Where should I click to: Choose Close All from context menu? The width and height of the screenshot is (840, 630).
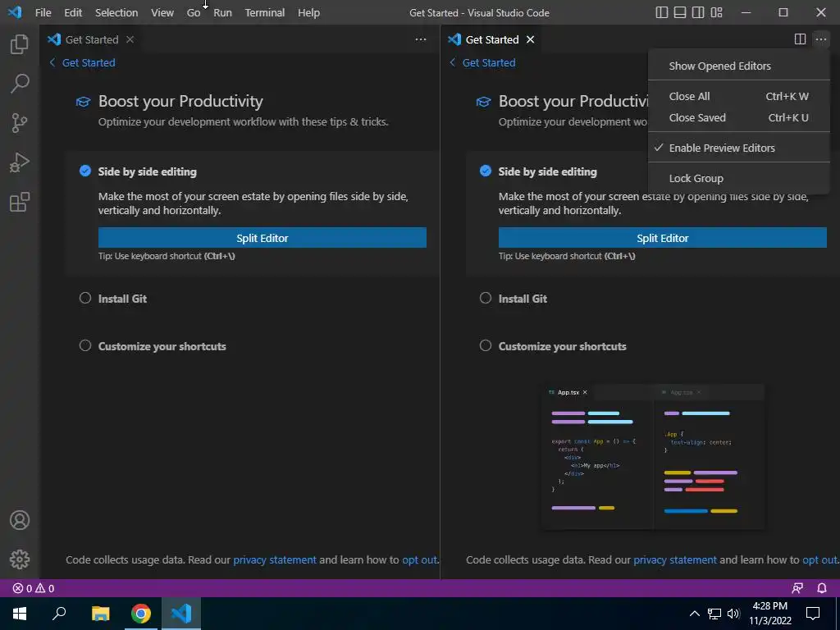[x=739, y=97]
